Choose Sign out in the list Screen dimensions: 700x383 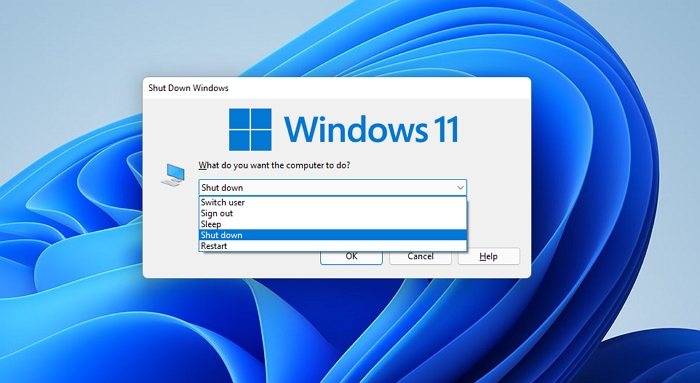pyautogui.click(x=333, y=213)
